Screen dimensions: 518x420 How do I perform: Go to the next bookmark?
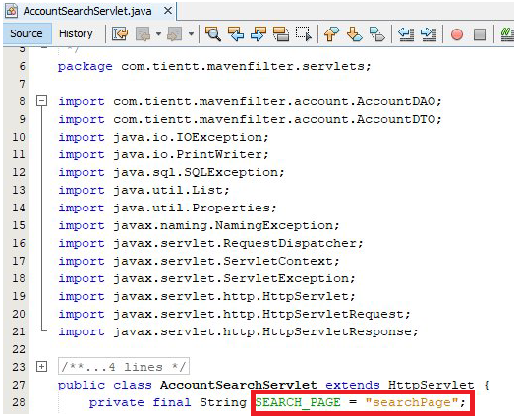(x=355, y=33)
